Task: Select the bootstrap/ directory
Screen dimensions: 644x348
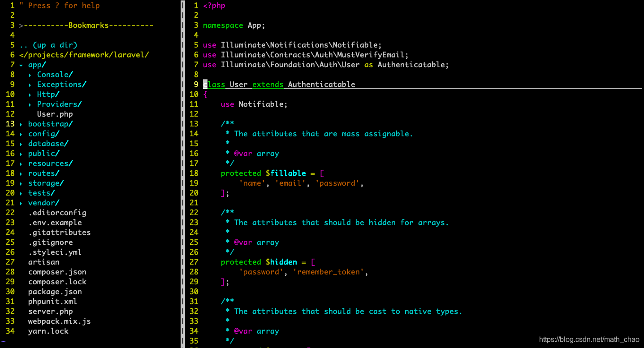Action: tap(51, 124)
